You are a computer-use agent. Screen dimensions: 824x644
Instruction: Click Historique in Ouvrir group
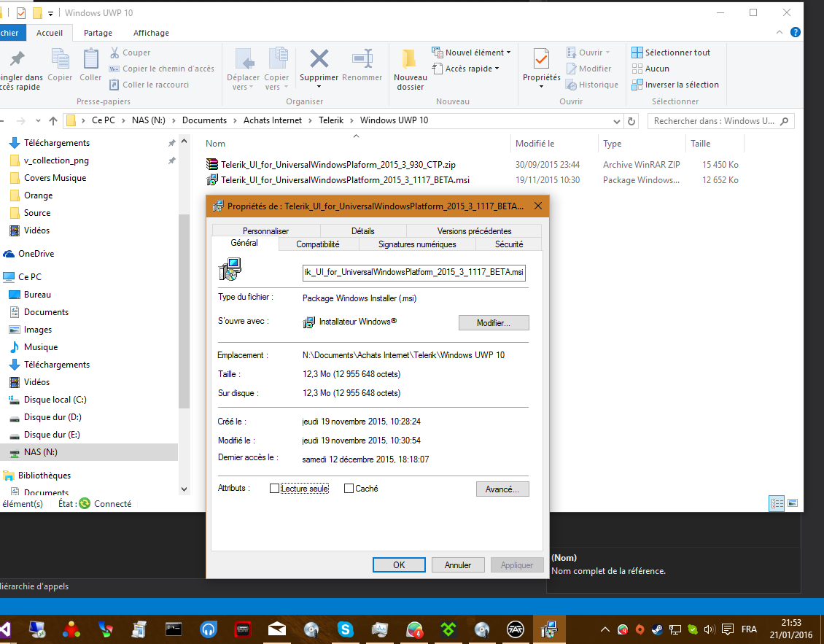592,85
